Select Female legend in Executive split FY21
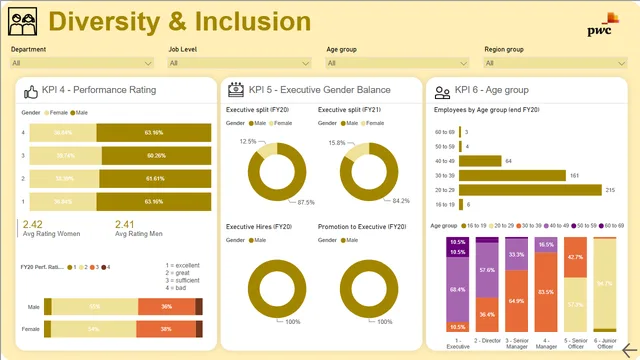 point(373,123)
